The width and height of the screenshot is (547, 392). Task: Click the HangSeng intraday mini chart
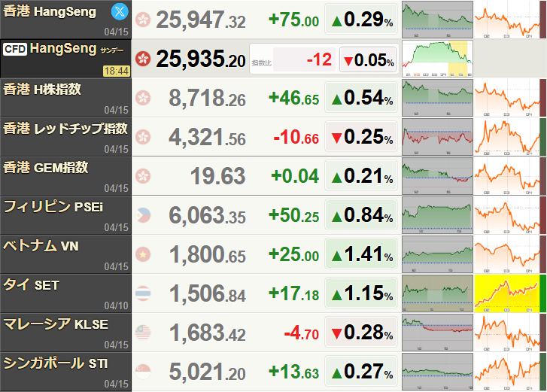coord(437,20)
